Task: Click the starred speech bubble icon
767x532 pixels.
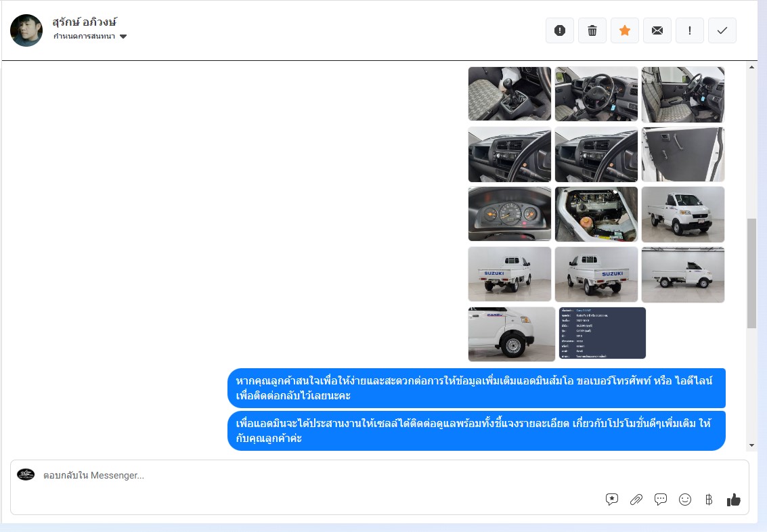Action: click(x=612, y=500)
